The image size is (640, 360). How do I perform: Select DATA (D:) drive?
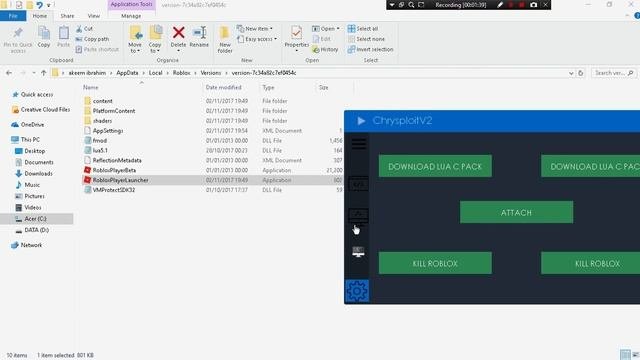[36, 230]
